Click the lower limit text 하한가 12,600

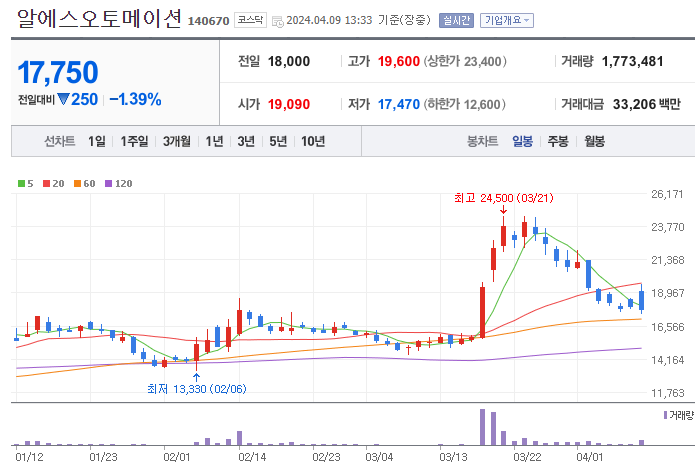464,105
